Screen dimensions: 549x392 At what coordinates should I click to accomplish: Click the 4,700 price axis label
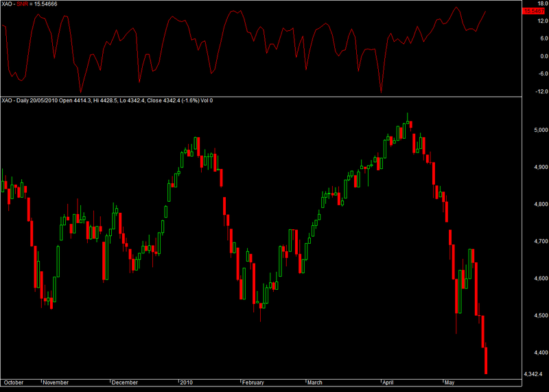541,242
